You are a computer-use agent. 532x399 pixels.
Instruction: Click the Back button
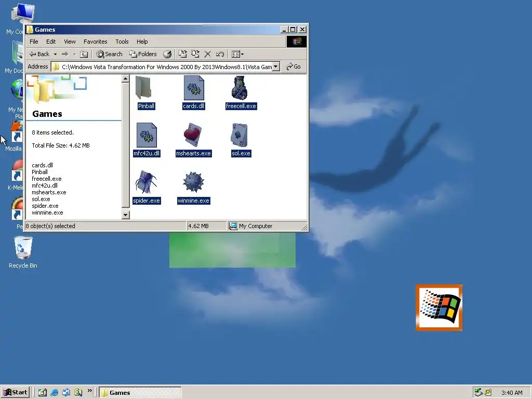[x=39, y=54]
